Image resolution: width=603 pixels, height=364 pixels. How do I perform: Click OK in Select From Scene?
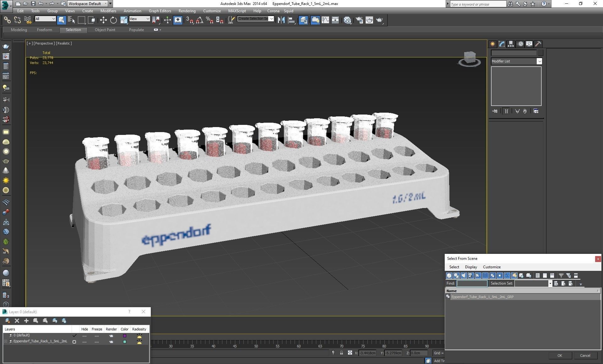pos(560,356)
